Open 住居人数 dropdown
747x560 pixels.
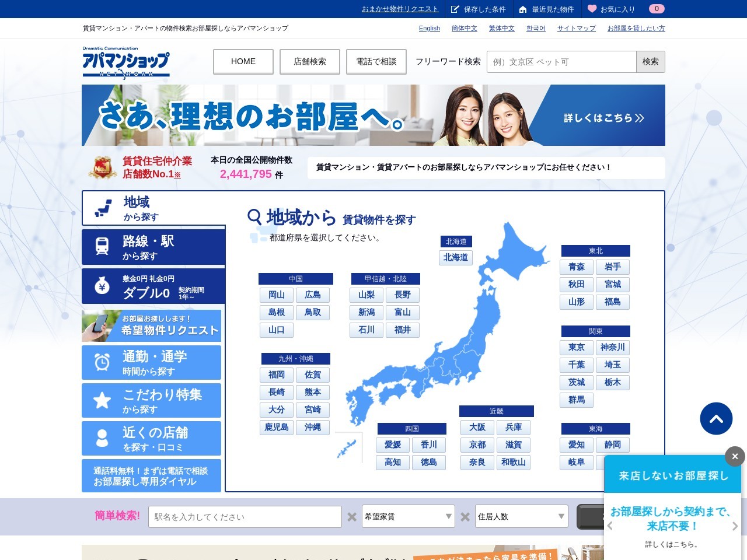[x=522, y=516]
